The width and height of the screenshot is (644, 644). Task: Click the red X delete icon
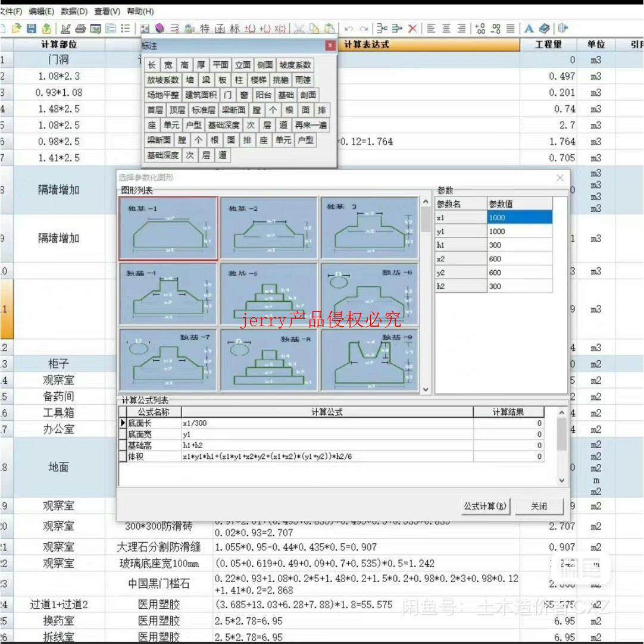pyautogui.click(x=412, y=29)
